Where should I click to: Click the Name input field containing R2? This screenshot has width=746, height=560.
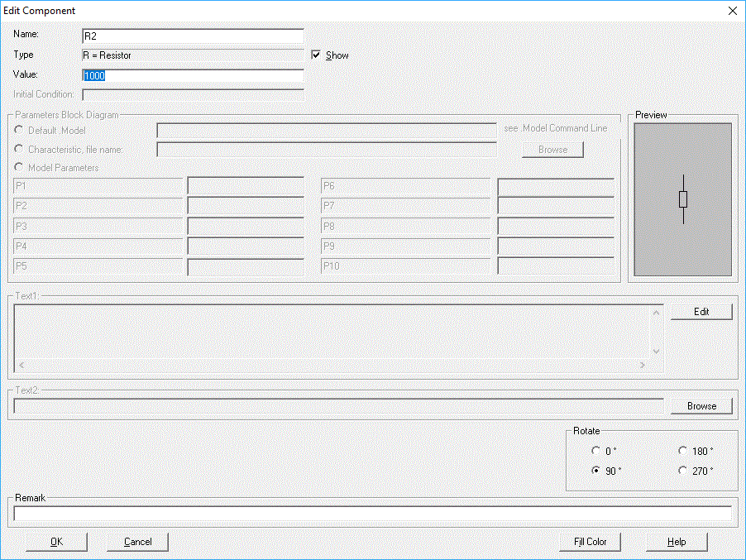pyautogui.click(x=193, y=36)
